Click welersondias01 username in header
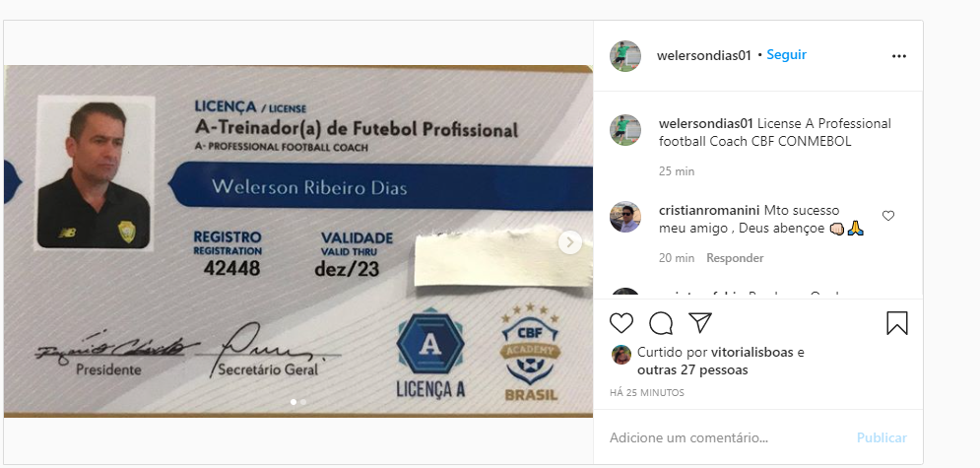Image resolution: width=980 pixels, height=468 pixels. (704, 55)
